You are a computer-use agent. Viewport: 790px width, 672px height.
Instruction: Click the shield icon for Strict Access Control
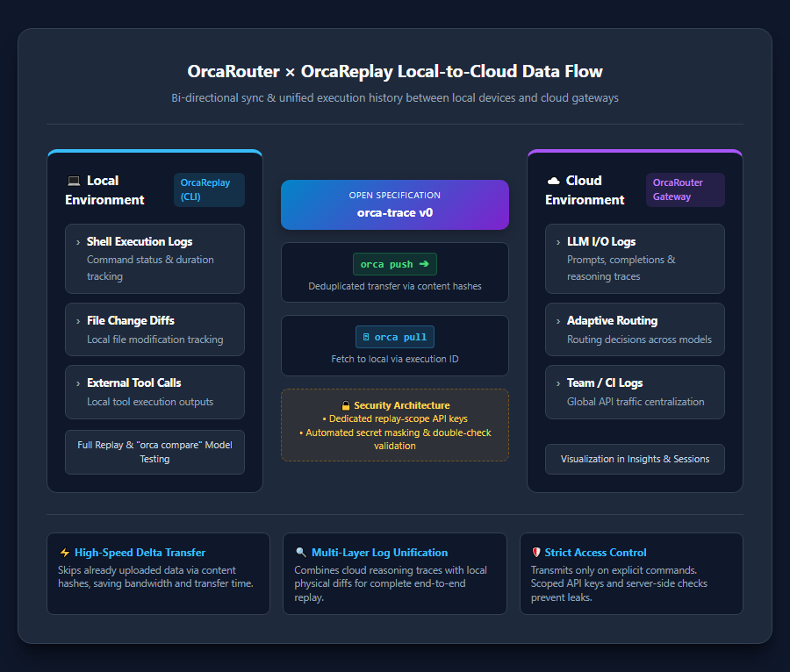pyautogui.click(x=536, y=553)
